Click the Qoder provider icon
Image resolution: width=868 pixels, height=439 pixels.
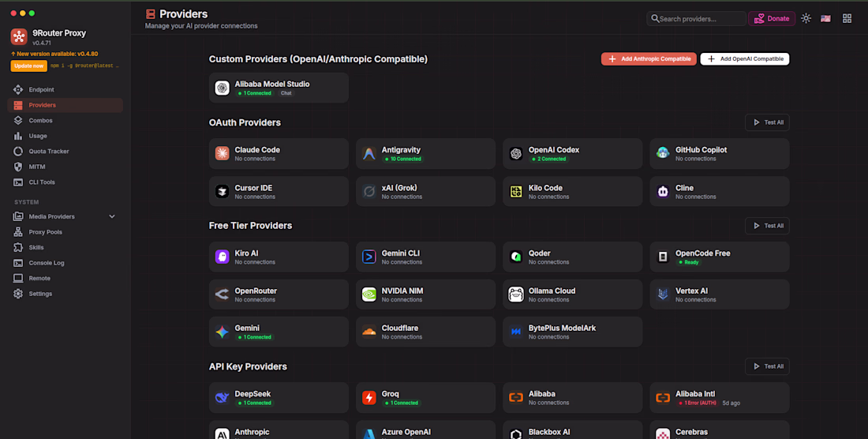(516, 257)
